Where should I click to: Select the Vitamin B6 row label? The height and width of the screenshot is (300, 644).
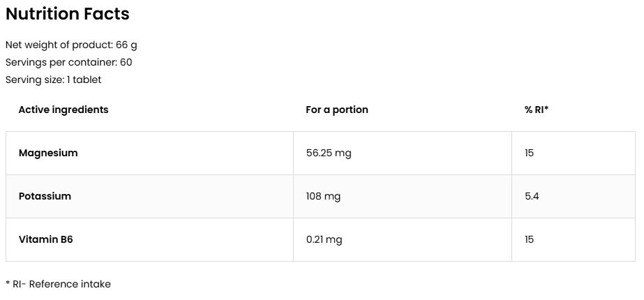pos(45,239)
